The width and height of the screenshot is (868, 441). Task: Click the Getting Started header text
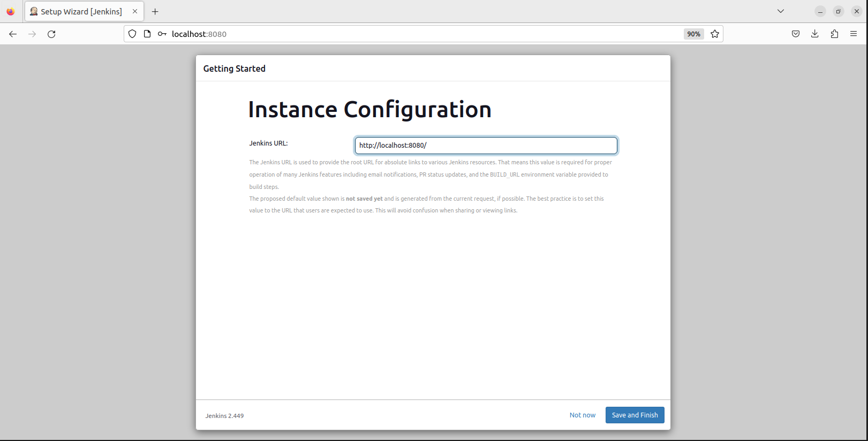pos(234,69)
